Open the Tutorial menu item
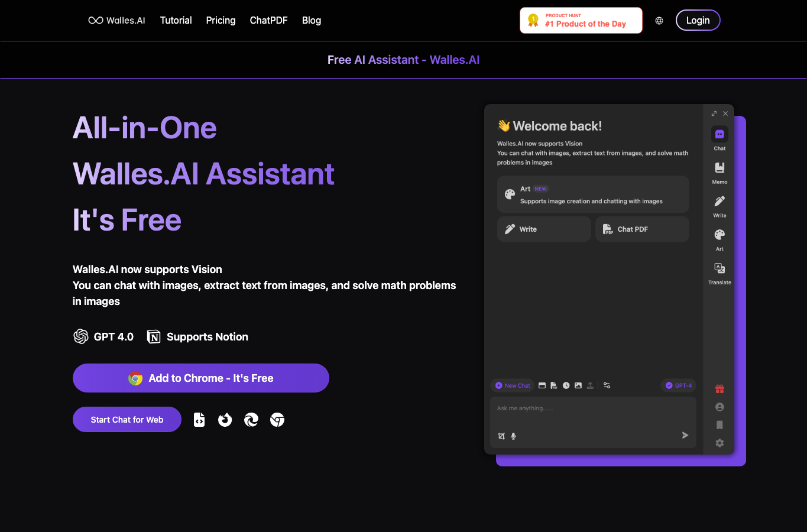The width and height of the screenshot is (807, 532). tap(176, 20)
